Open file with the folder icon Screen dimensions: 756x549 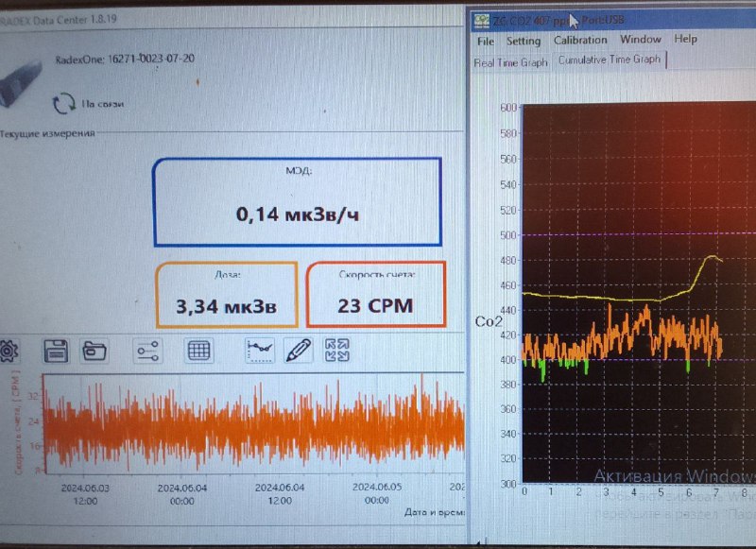click(x=94, y=351)
